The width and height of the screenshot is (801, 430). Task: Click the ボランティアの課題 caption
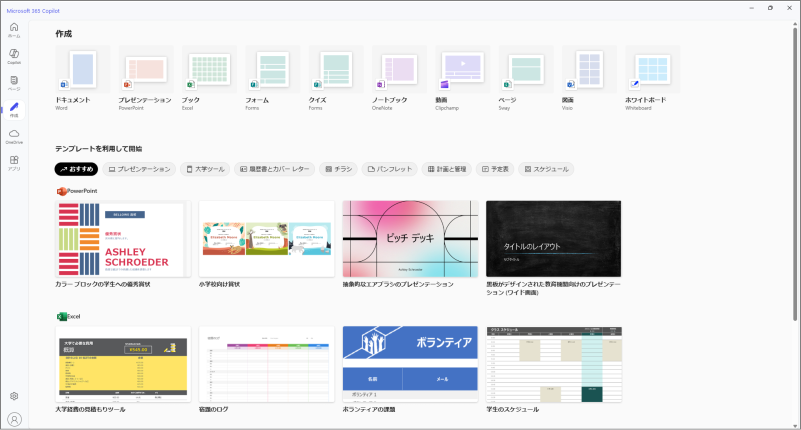[368, 410]
